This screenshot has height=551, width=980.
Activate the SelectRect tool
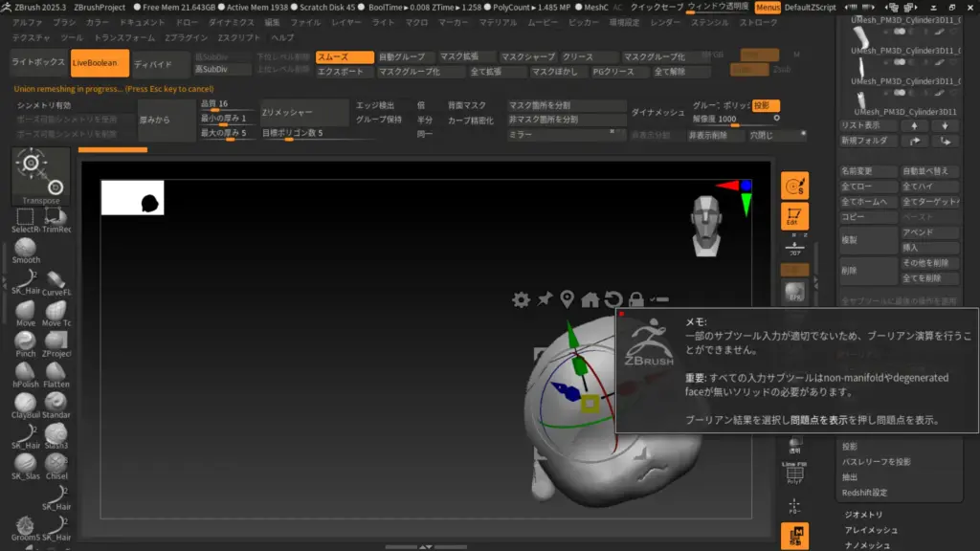point(26,221)
